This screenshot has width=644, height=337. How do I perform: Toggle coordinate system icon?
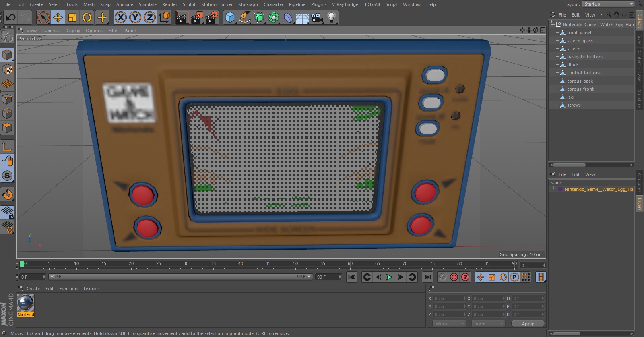click(x=165, y=17)
